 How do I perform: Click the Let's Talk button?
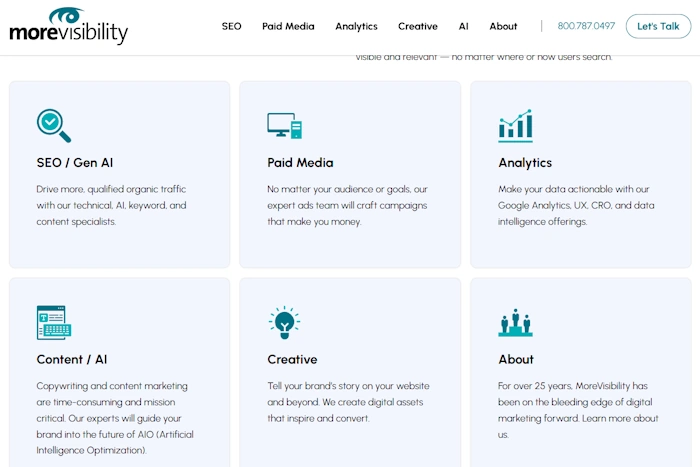[658, 26]
